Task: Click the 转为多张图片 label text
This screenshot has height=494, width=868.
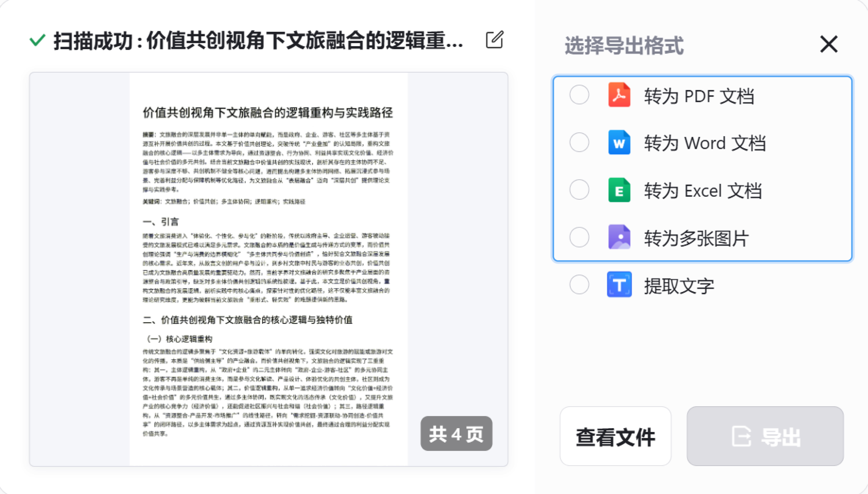Action: click(696, 238)
